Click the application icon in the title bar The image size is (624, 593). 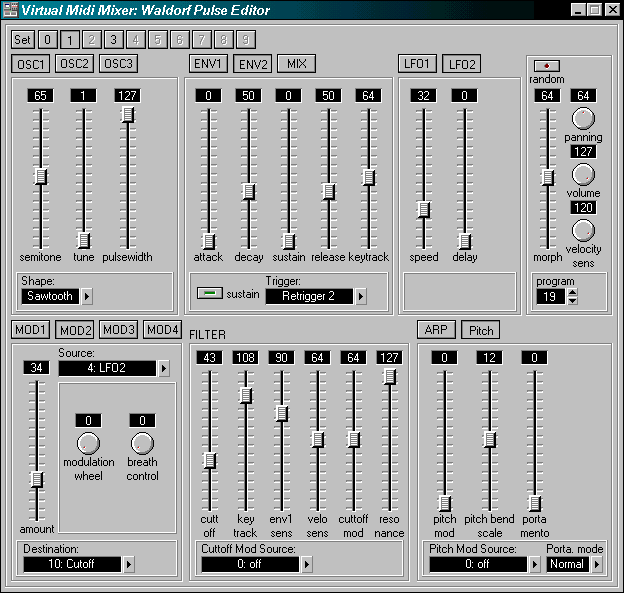(10, 10)
